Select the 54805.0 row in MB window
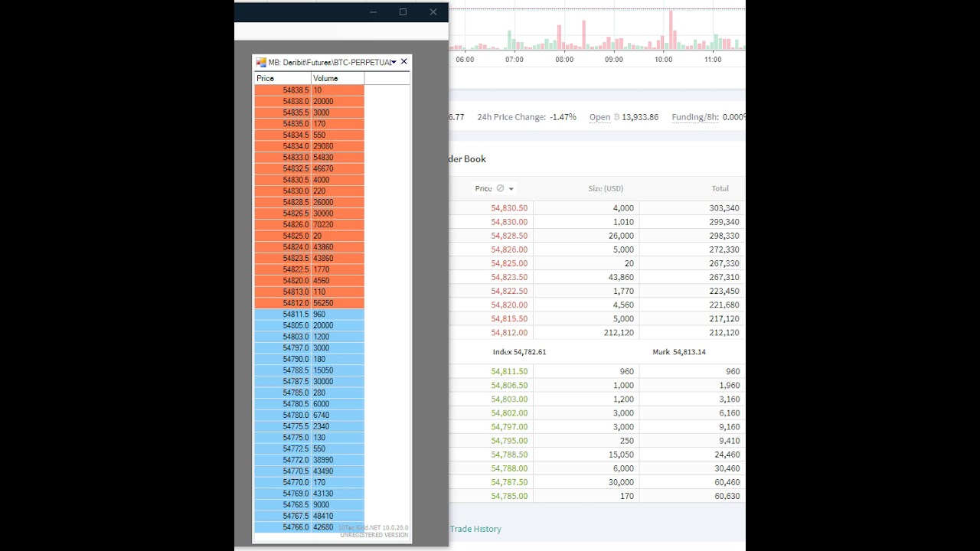Image resolution: width=980 pixels, height=551 pixels. tap(309, 325)
